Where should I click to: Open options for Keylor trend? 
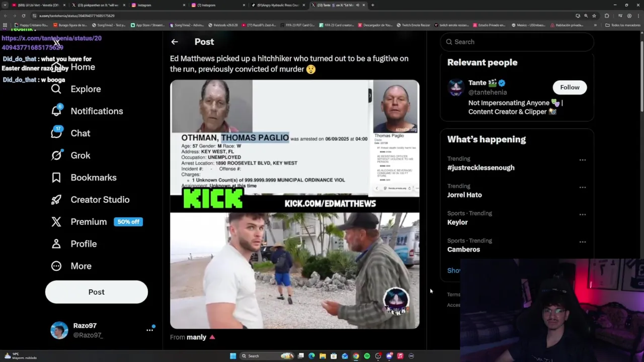coord(582,214)
